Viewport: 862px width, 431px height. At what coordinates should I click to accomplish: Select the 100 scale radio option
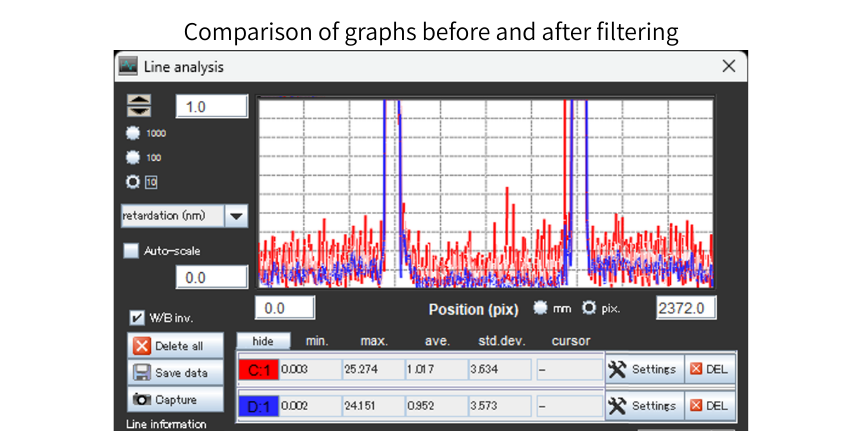tap(132, 158)
